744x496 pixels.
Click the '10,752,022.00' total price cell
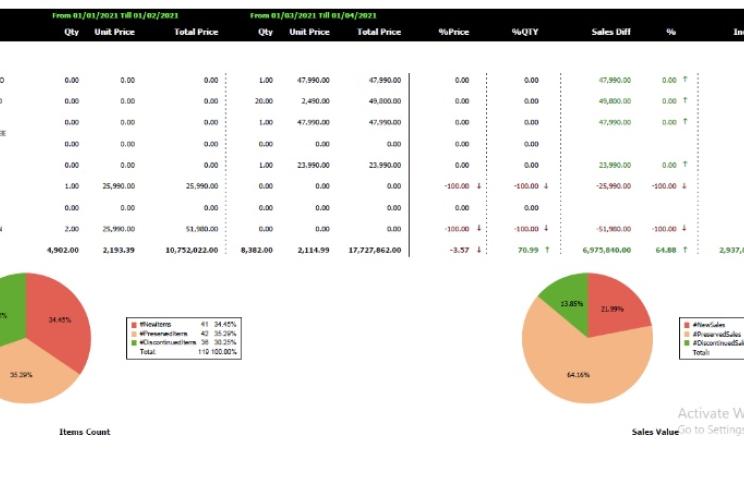[192, 250]
